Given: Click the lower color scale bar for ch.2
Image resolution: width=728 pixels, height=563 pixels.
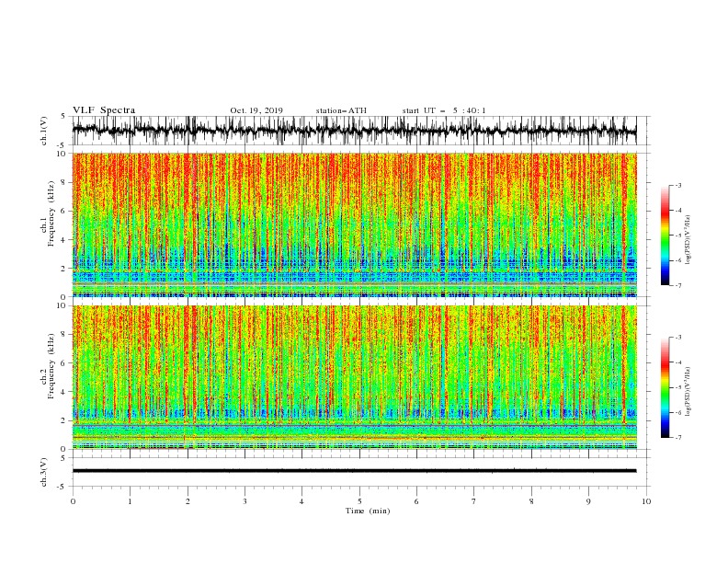Looking at the screenshot, I should click(665, 387).
